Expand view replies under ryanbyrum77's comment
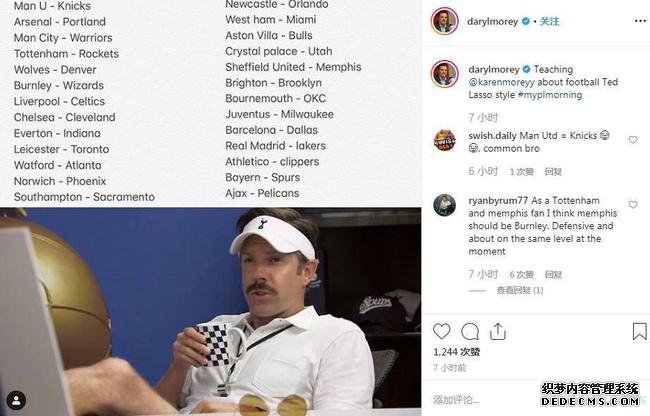Viewport: 650px width, 416px height. (520, 290)
